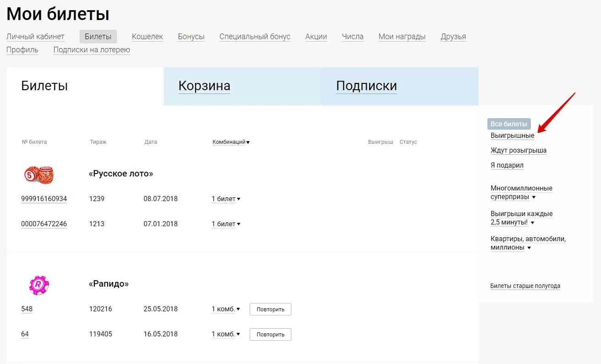Expand 1 билет for ticket 999916160934
The width and height of the screenshot is (601, 364).
pos(226,199)
